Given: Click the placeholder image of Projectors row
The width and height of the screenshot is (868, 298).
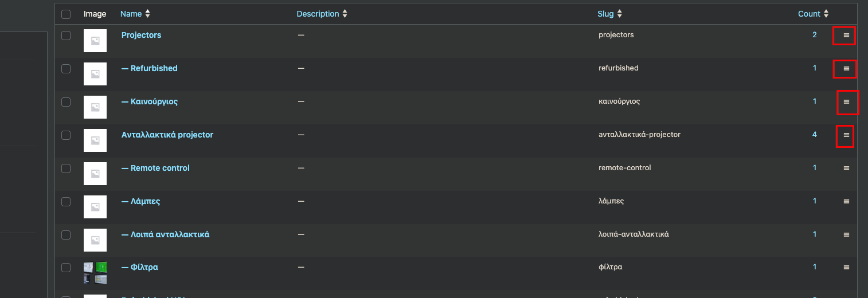Looking at the screenshot, I should click(95, 41).
